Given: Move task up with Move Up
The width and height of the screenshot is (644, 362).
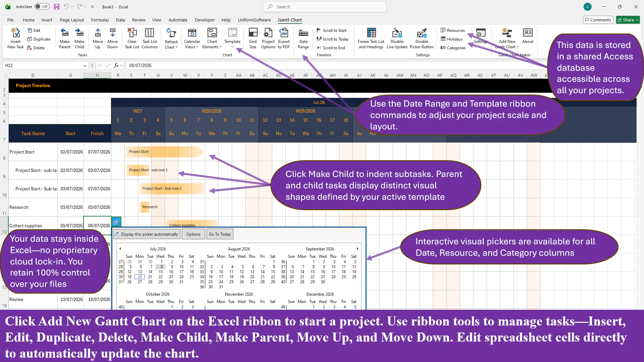Looking at the screenshot, I should tap(98, 39).
